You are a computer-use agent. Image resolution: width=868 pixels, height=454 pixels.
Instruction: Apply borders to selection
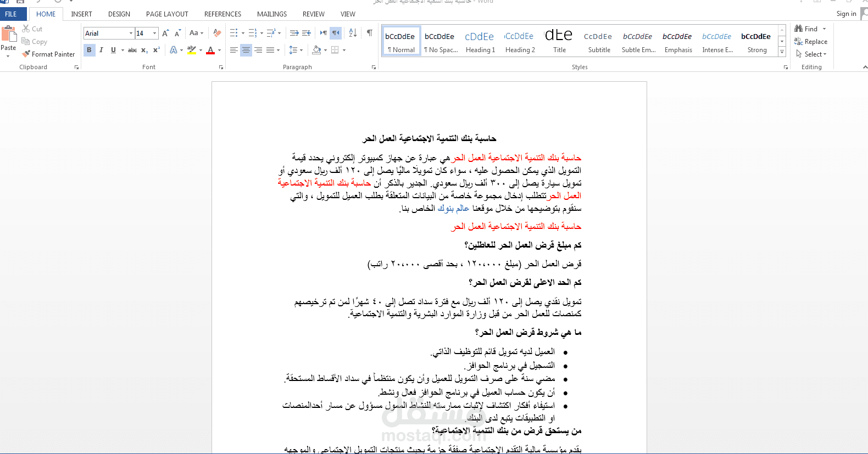pyautogui.click(x=335, y=50)
